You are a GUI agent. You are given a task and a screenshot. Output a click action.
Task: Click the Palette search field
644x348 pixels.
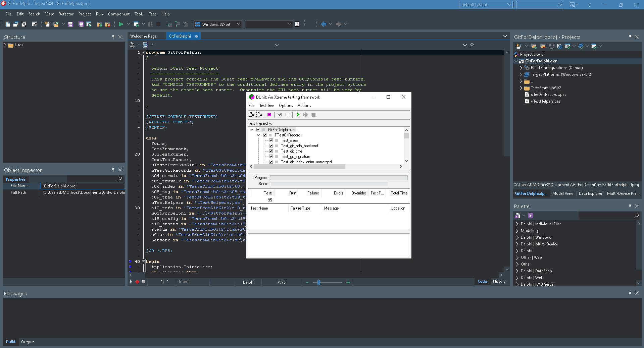609,216
